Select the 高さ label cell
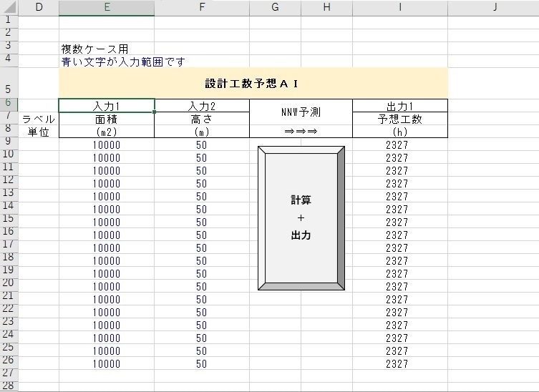 [x=202, y=119]
